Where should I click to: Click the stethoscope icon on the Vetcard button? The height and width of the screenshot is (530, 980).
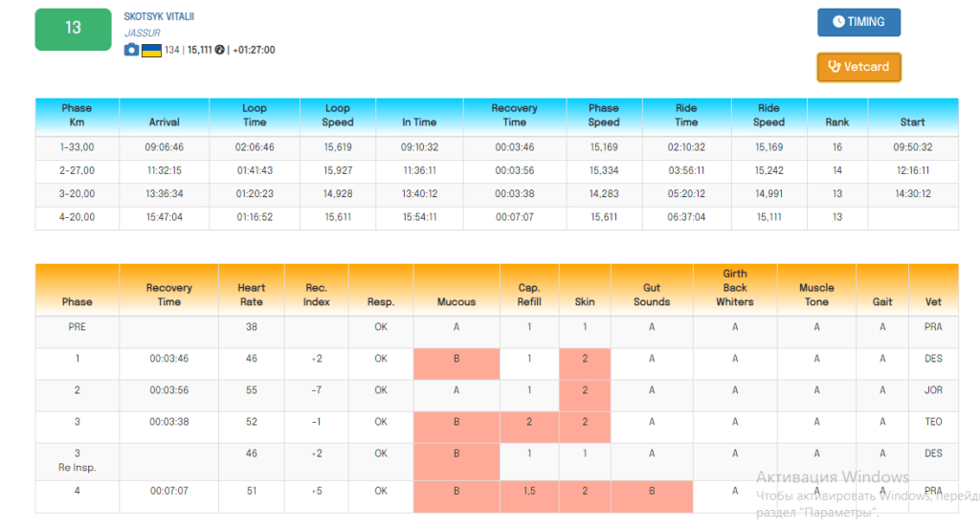click(834, 67)
